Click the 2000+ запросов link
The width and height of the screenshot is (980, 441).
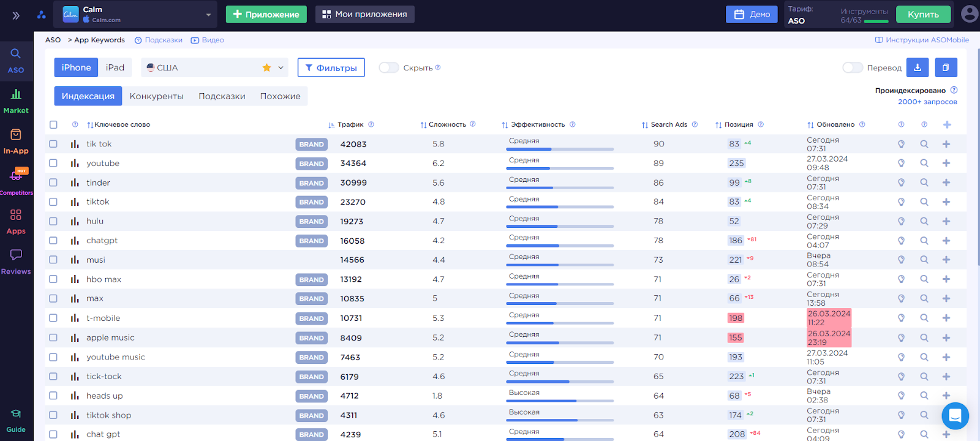[x=927, y=102]
